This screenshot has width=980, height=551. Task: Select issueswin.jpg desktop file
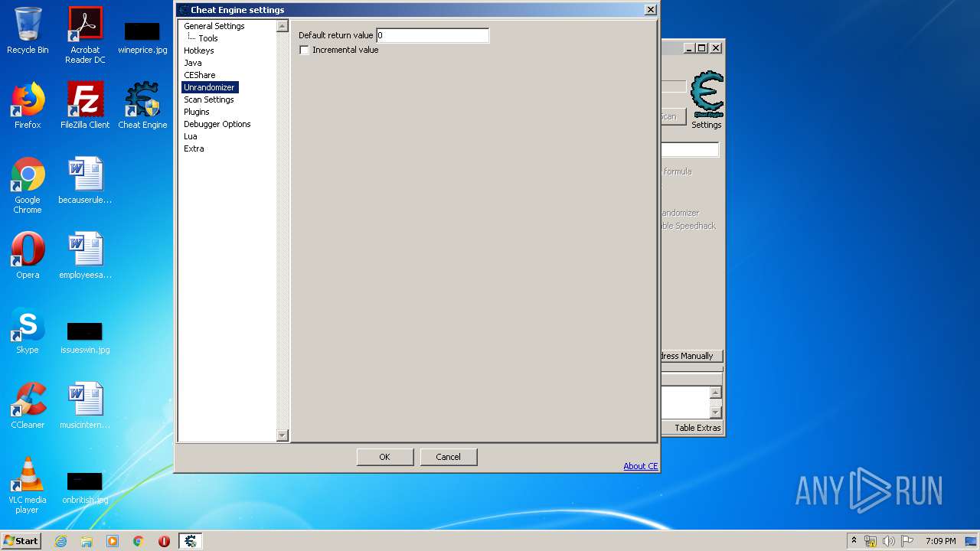[x=85, y=337]
